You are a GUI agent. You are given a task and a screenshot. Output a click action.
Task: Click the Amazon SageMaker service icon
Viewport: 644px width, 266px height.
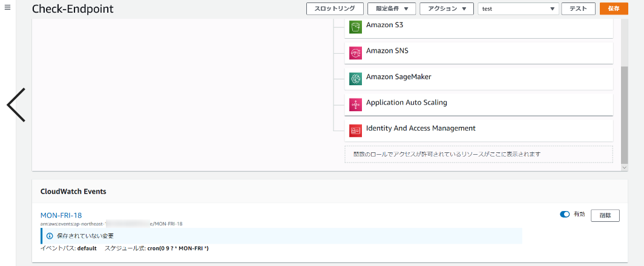pyautogui.click(x=355, y=79)
